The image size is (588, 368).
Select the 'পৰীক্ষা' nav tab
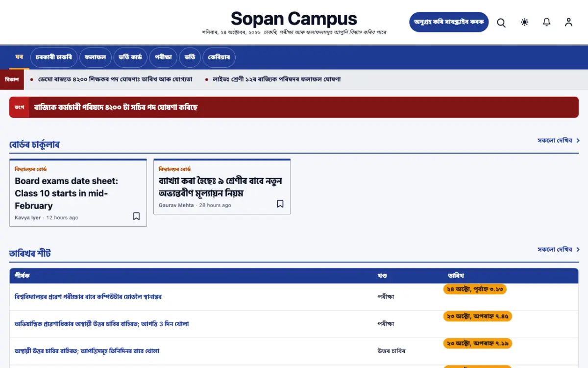(163, 57)
